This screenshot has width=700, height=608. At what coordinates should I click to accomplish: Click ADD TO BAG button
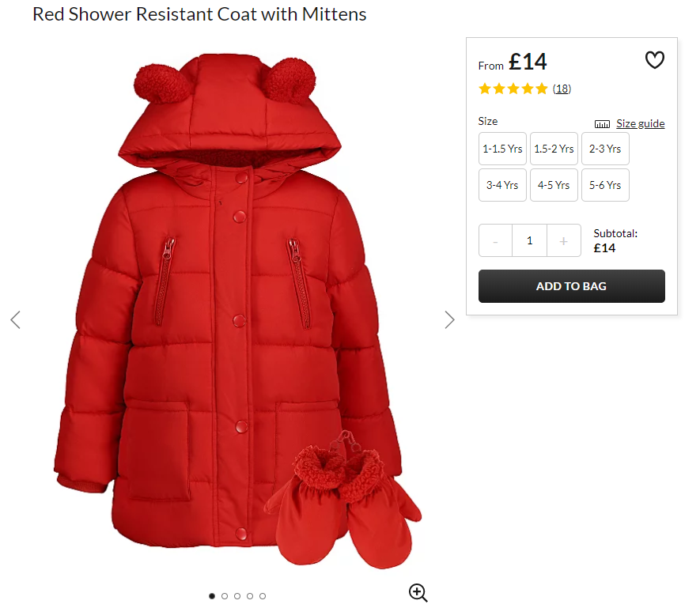pos(571,286)
